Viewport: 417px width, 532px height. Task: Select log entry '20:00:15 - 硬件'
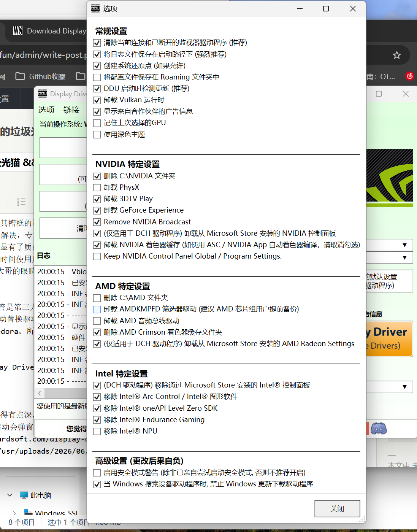tap(62, 337)
